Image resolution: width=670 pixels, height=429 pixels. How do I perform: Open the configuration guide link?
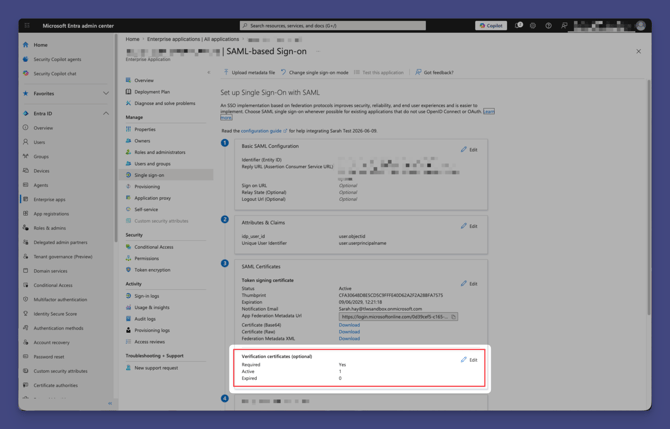pos(264,131)
